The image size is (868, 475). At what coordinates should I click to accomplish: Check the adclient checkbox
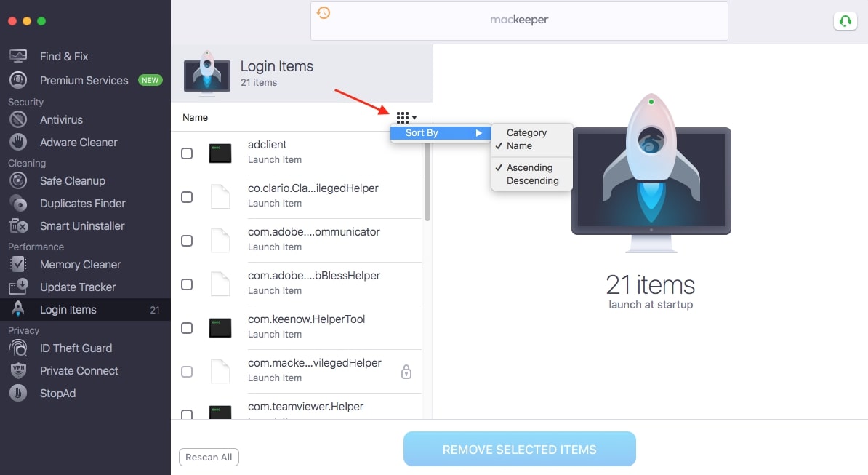point(187,153)
